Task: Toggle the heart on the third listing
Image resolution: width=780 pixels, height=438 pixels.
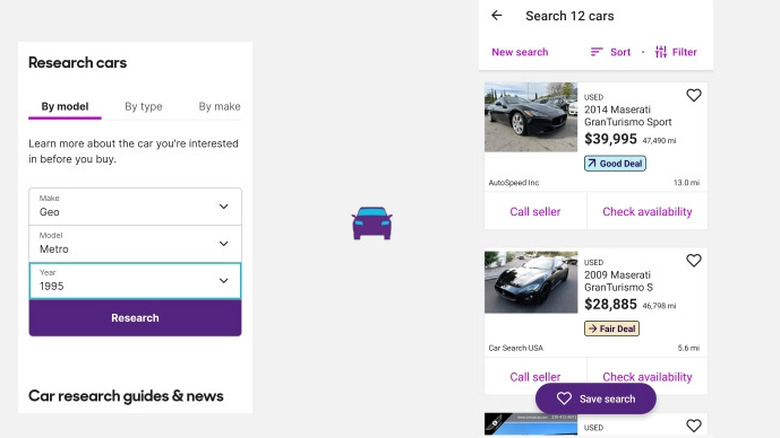Action: pyautogui.click(x=694, y=426)
